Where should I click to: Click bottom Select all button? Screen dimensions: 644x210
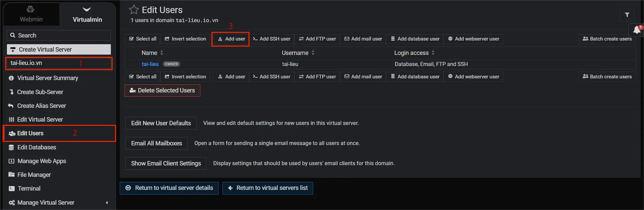[143, 77]
